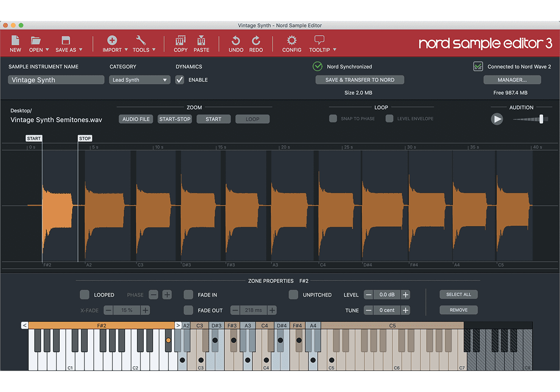The height and width of the screenshot is (392, 560).
Task: Decrease FADE OUT milliseconds
Action: coord(235,310)
